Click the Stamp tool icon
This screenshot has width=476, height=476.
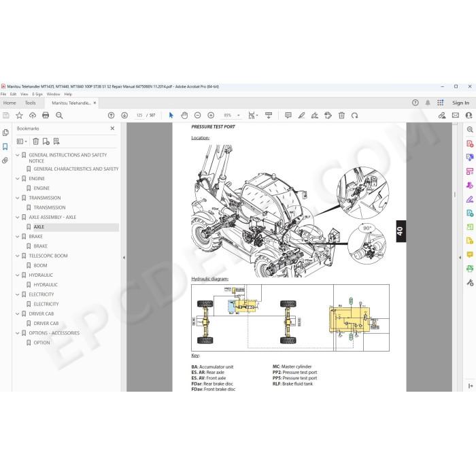[x=328, y=116]
